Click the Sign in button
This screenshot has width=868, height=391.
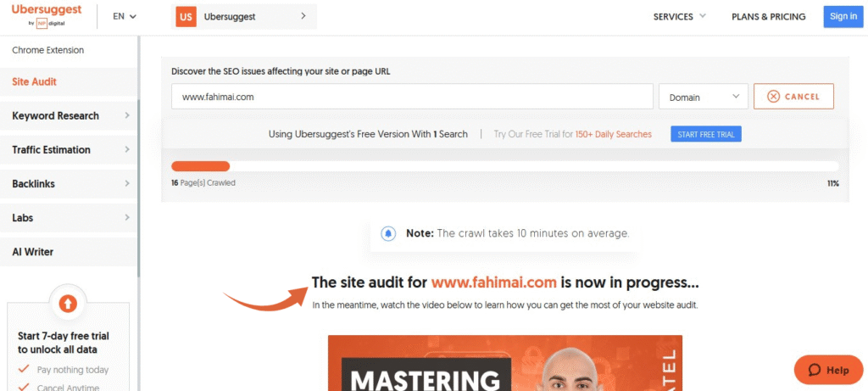tap(843, 17)
